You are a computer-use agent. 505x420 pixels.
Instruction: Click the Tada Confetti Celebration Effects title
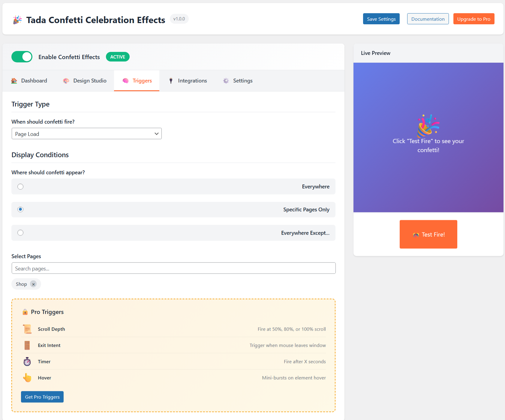pyautogui.click(x=96, y=20)
